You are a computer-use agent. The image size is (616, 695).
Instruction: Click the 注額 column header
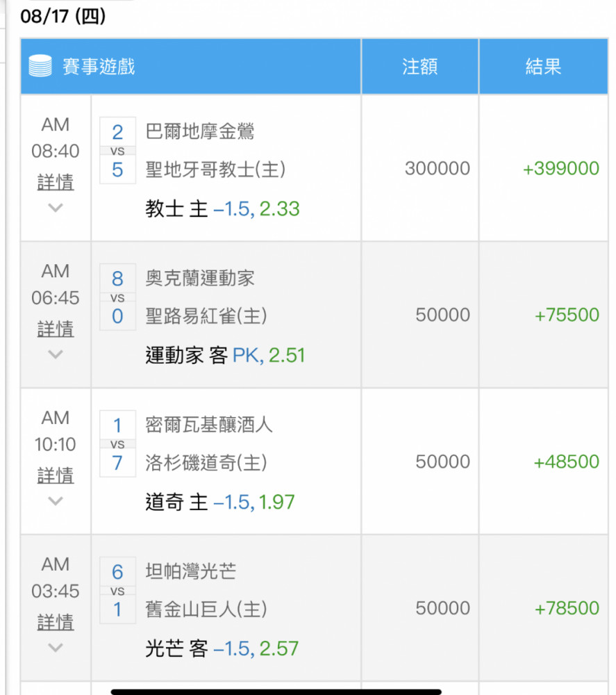click(x=419, y=67)
